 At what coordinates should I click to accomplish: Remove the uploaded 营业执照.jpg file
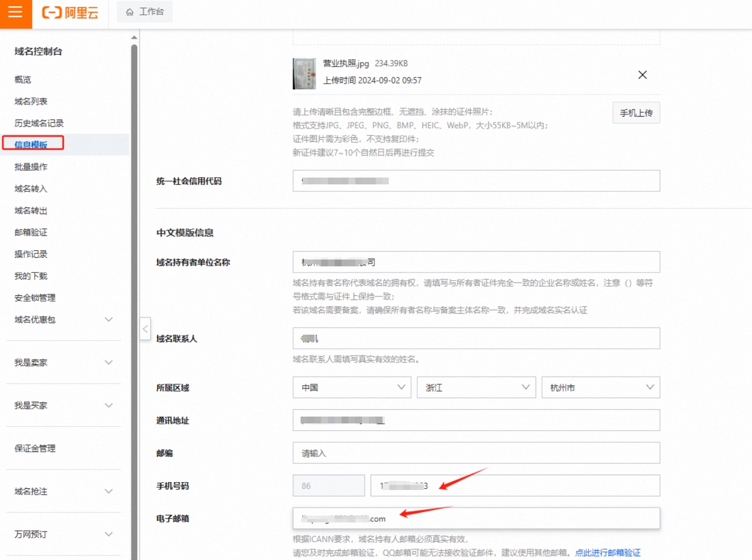point(642,75)
